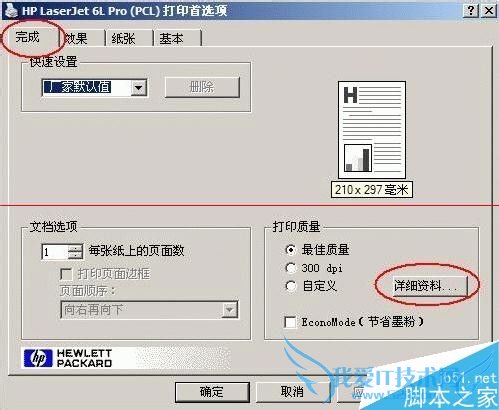Image resolution: width=499 pixels, height=410 pixels.
Task: Click the 详细资料 button
Action: 430,286
